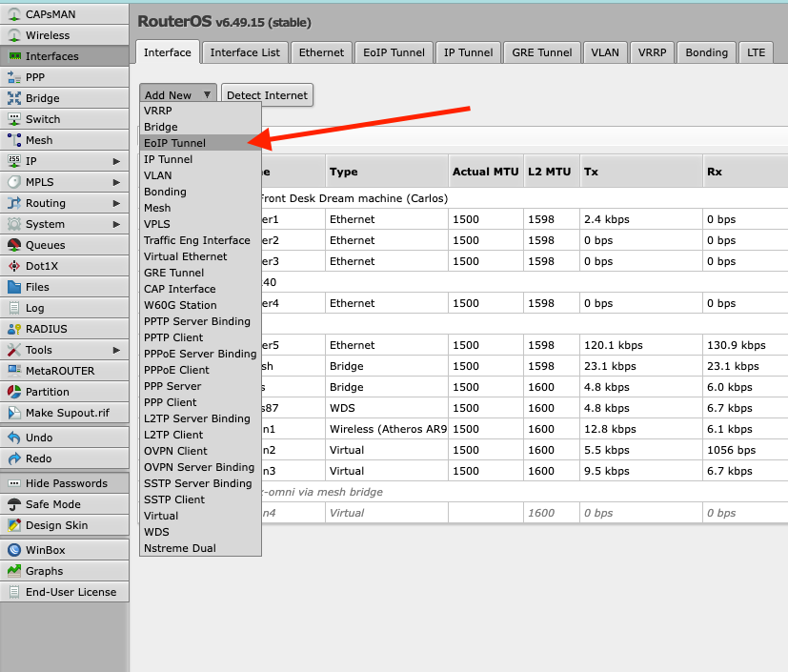The width and height of the screenshot is (788, 672).
Task: Click the MPLS menu icon
Action: click(14, 182)
